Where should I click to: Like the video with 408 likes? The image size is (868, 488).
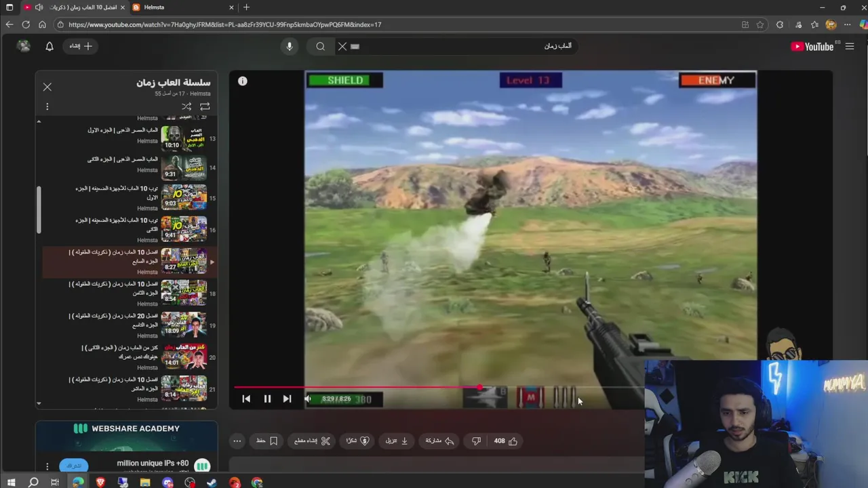tap(506, 441)
